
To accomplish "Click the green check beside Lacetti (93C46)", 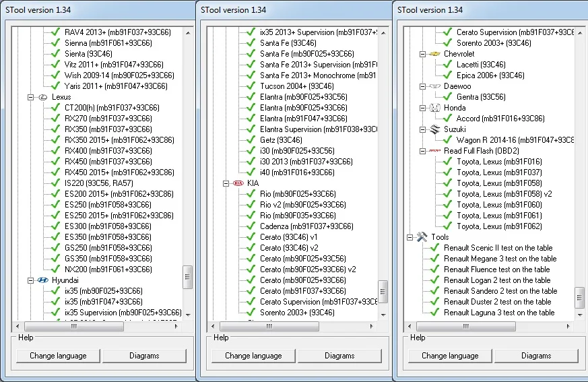I will click(447, 65).
